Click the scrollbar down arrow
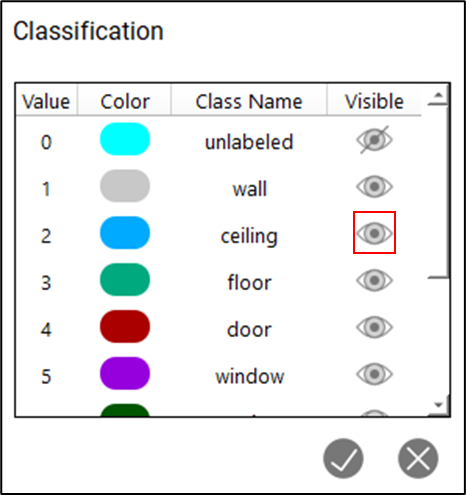This screenshot has width=466, height=495. [438, 405]
